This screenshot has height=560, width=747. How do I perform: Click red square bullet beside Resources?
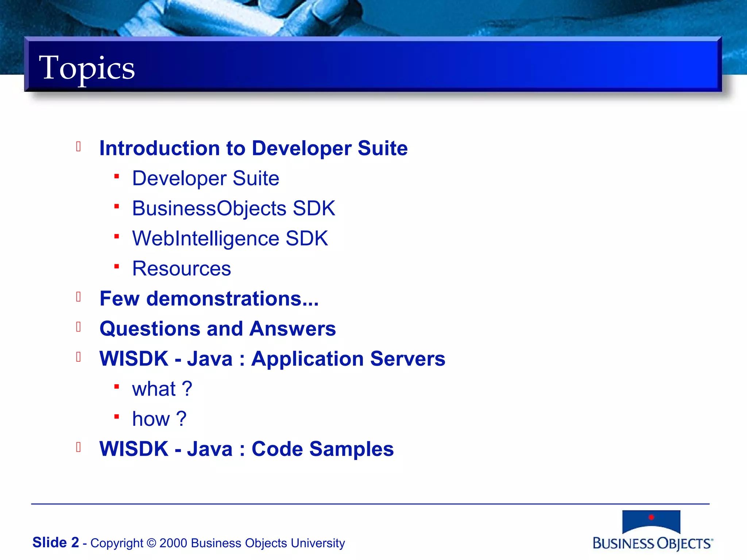point(117,267)
